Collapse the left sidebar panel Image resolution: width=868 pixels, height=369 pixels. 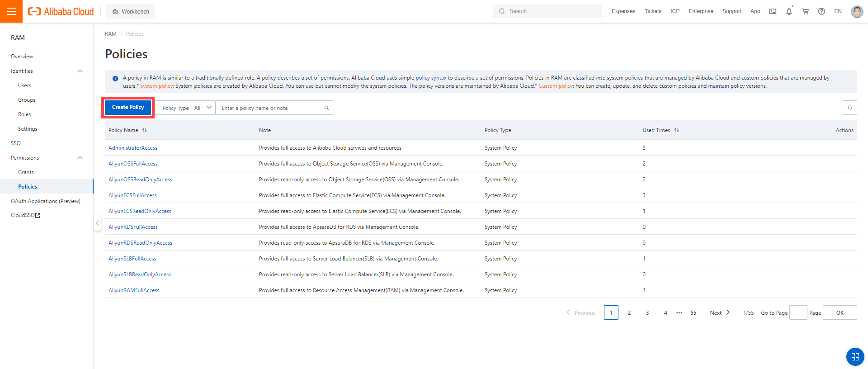coord(97,223)
